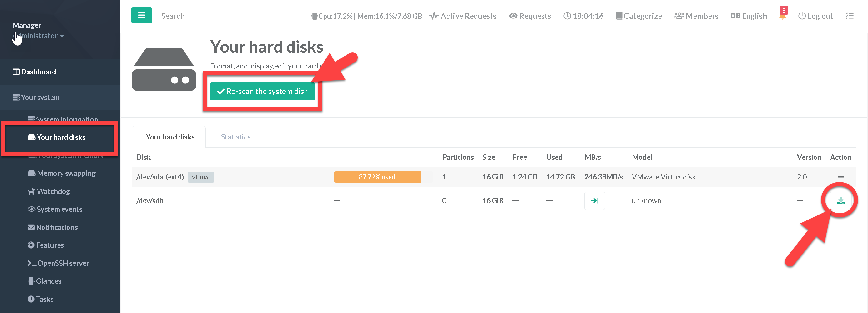Switch to the Statistics tab
Image resolution: width=868 pixels, height=313 pixels.
click(x=235, y=137)
